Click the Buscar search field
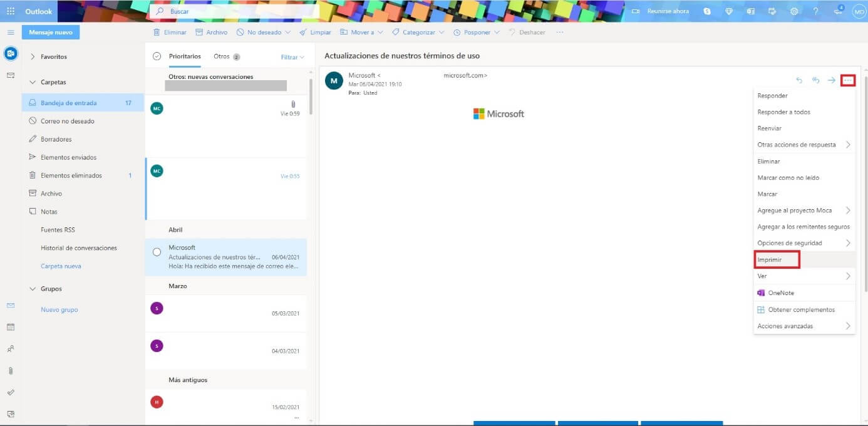Image resolution: width=868 pixels, height=426 pixels. 234,11
